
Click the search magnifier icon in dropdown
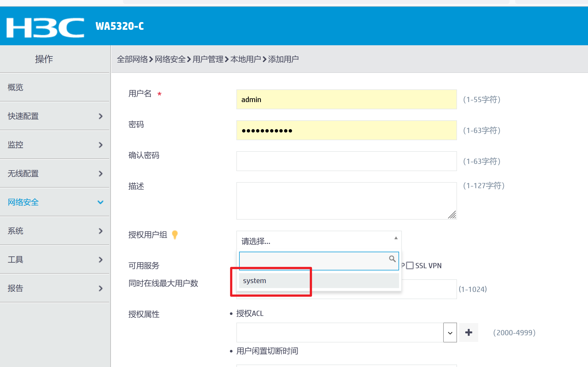coord(392,259)
